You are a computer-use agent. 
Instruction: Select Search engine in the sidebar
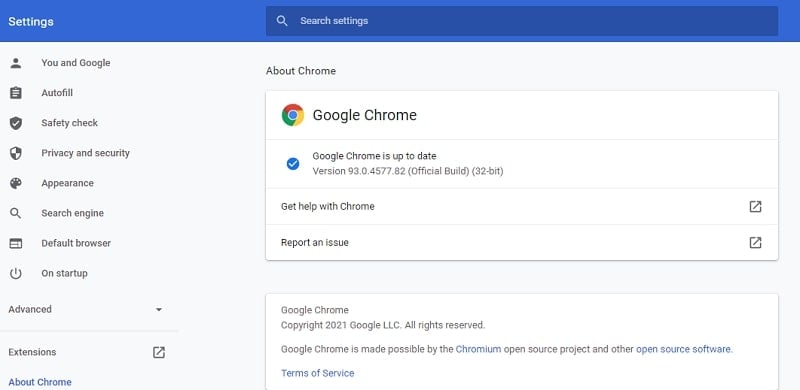[72, 213]
